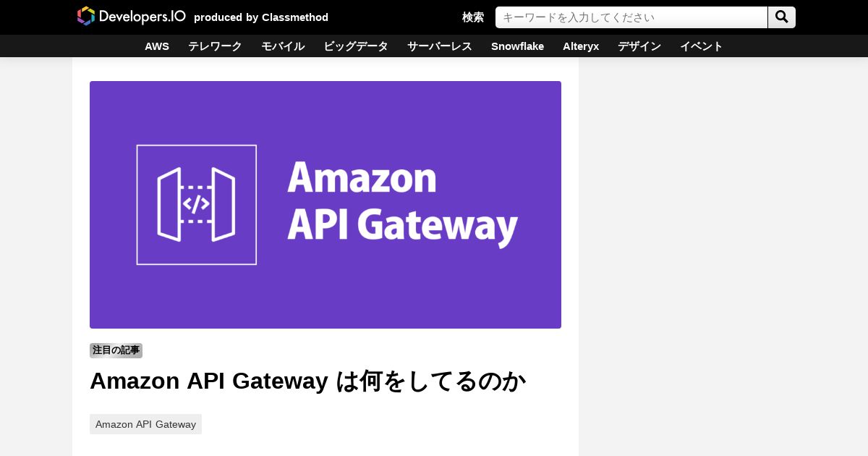Open the テレワーク menu item
The image size is (868, 456).
click(x=215, y=46)
